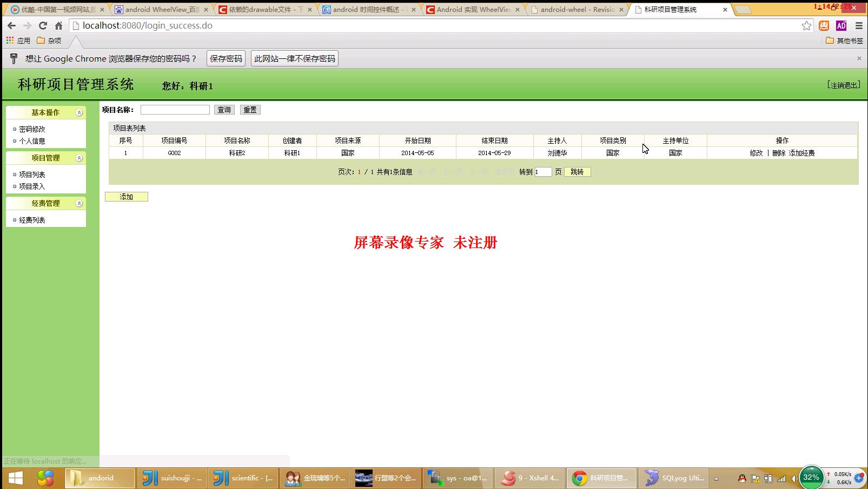The height and width of the screenshot is (489, 868).
Task: Close the 科研项目管理系统 tab
Action: pos(725,10)
